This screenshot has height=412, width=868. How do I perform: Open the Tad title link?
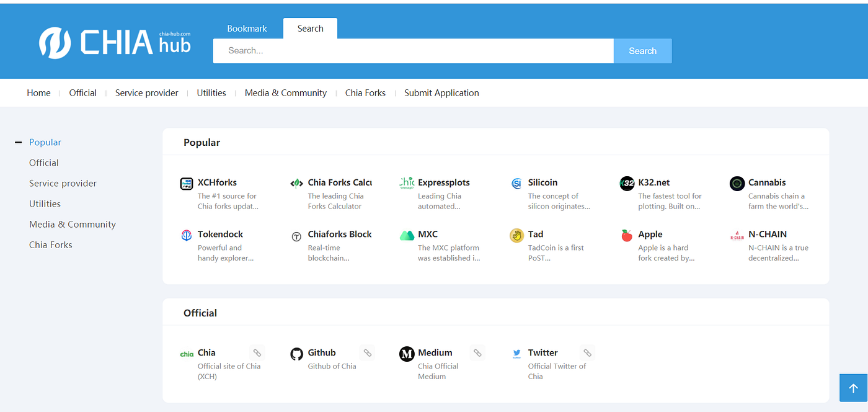click(536, 234)
